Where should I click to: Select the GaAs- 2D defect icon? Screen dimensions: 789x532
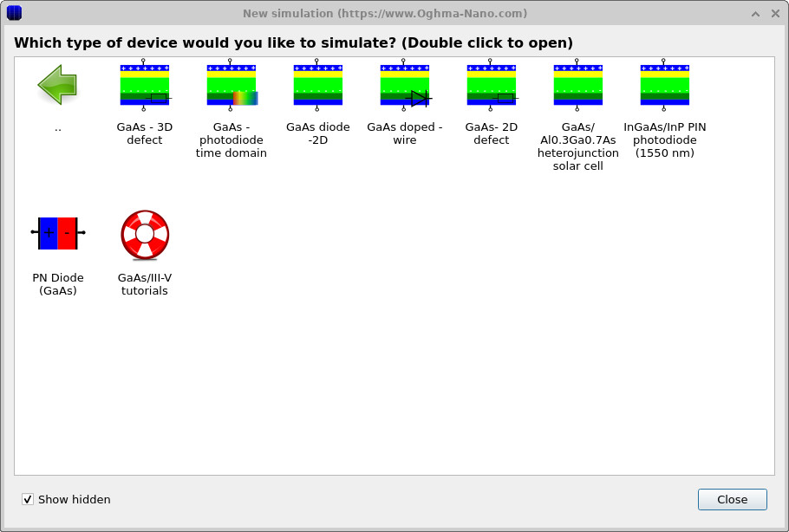click(492, 84)
